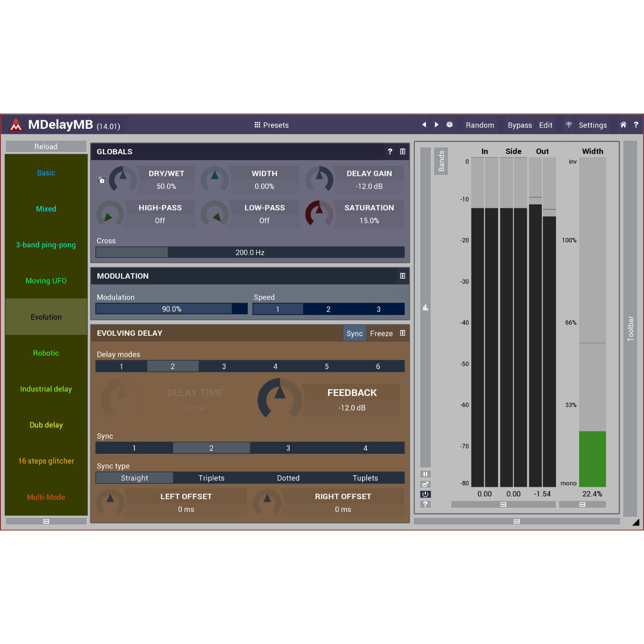Expand the preset list collapse bar
Viewport: 644px width, 644px height.
(x=46, y=521)
